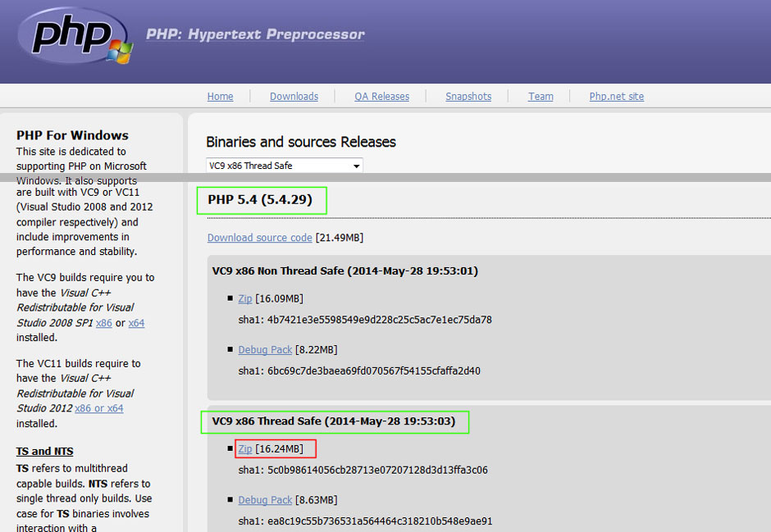The image size is (771, 532).
Task: Click Visual Studio 2008 SP1 x64 link
Action: 136,323
